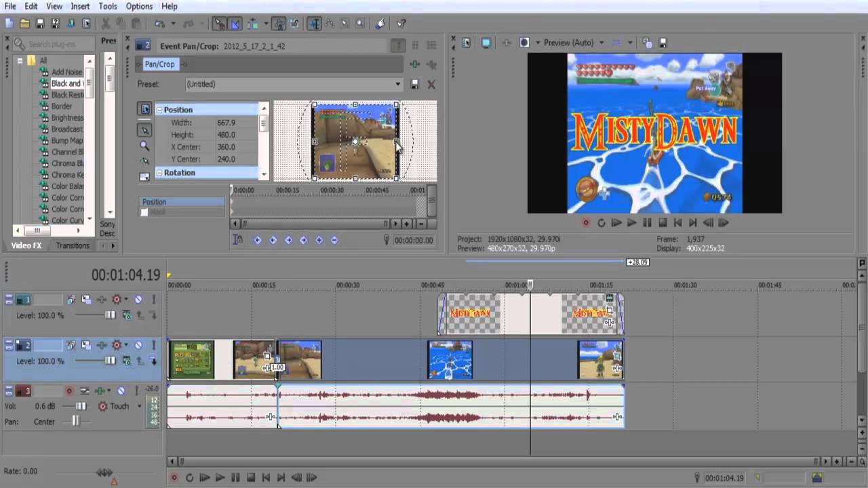Toggle preview on external monitor

(x=486, y=42)
